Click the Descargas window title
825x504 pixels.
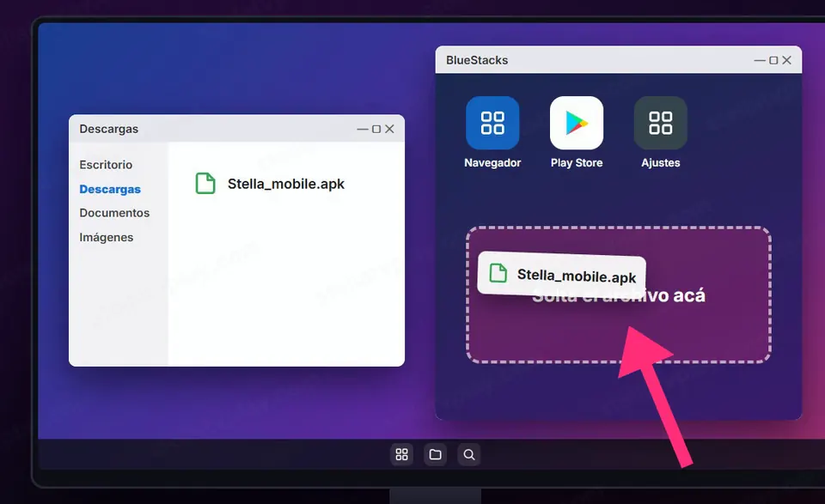pyautogui.click(x=109, y=129)
